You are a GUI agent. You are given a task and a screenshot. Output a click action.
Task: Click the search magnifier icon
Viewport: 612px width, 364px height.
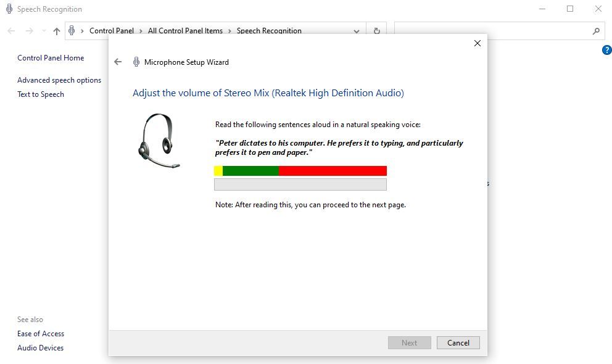pos(596,30)
